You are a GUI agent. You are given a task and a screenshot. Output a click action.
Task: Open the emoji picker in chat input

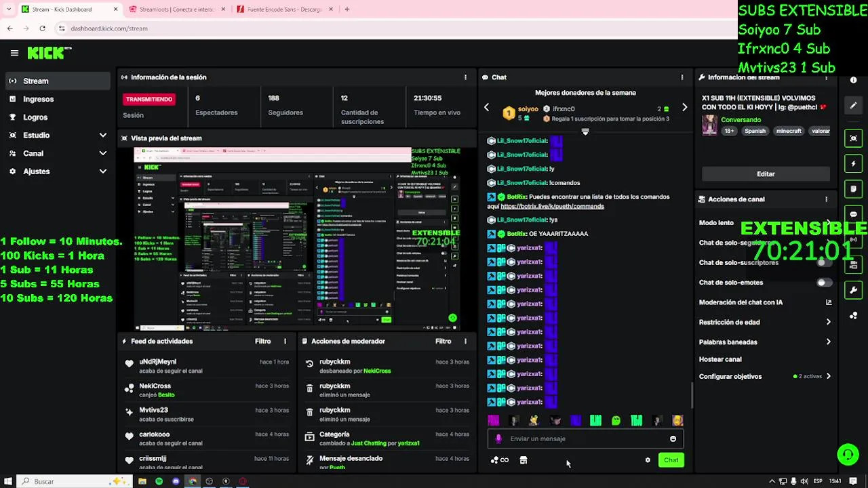click(x=673, y=439)
